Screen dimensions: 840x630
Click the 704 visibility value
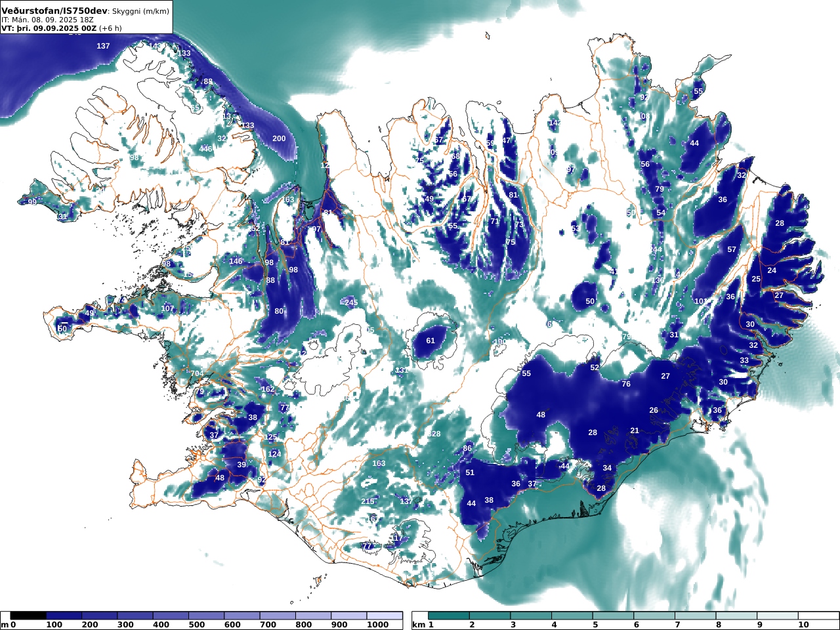tap(196, 373)
